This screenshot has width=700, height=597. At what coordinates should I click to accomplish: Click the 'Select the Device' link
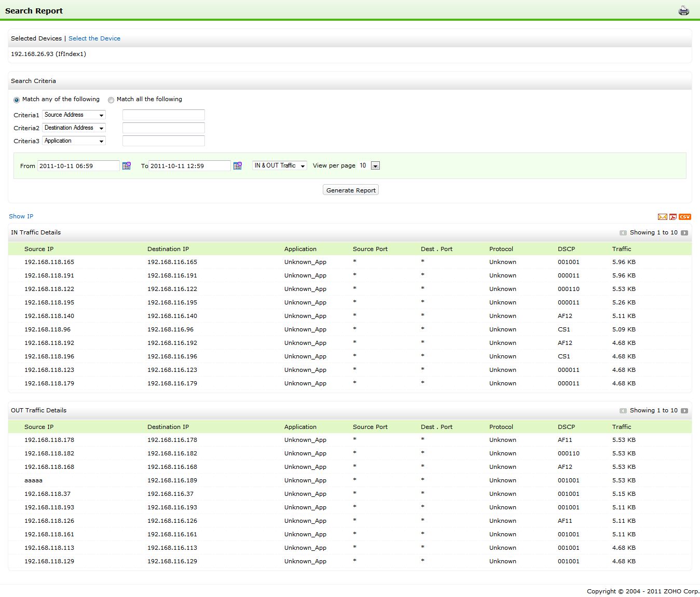(94, 38)
